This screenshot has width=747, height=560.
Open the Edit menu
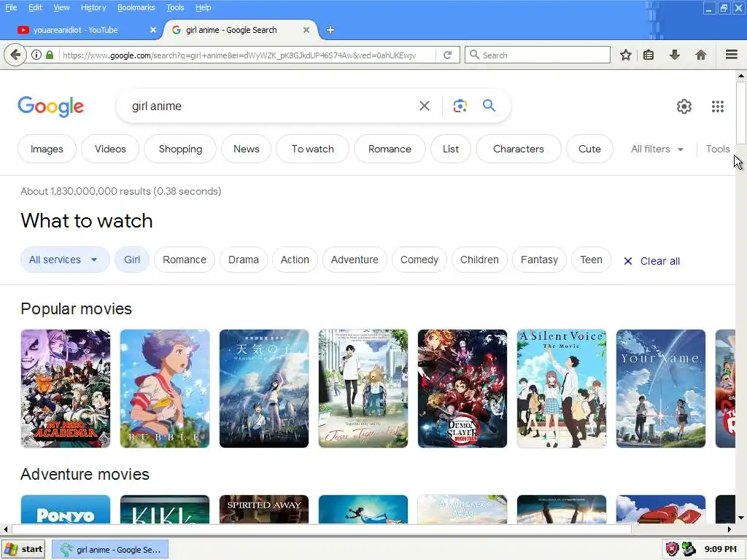35,7
